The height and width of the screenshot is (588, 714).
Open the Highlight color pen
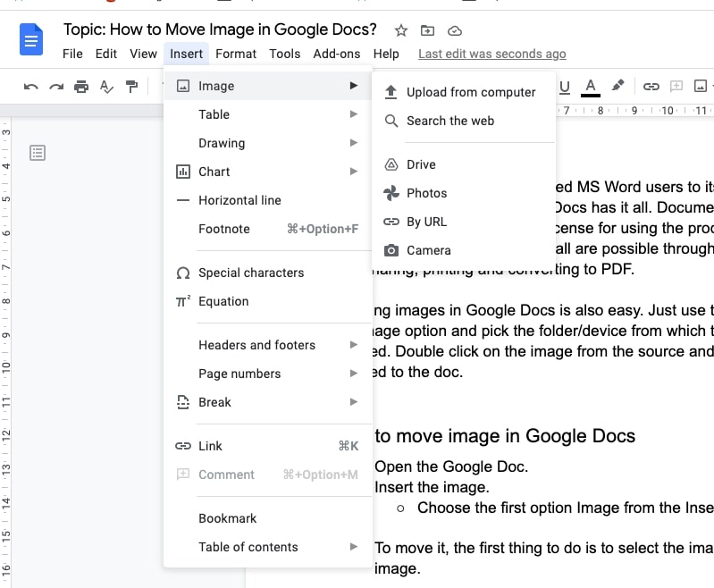[x=617, y=86]
